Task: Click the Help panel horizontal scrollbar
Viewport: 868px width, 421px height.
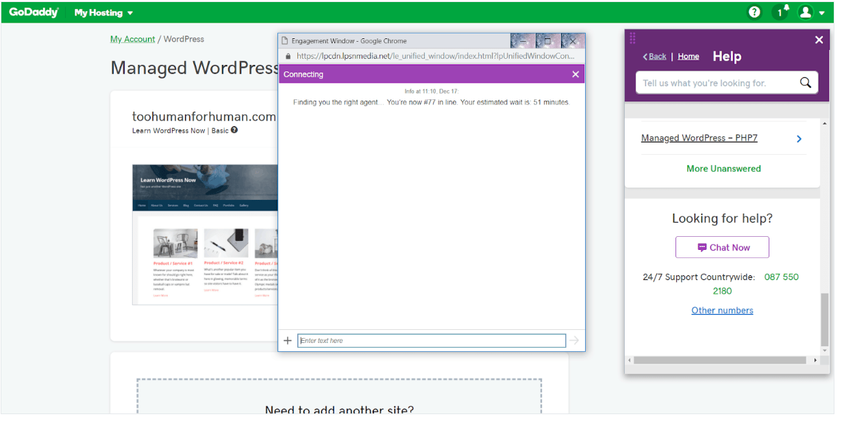Action: coord(720,360)
